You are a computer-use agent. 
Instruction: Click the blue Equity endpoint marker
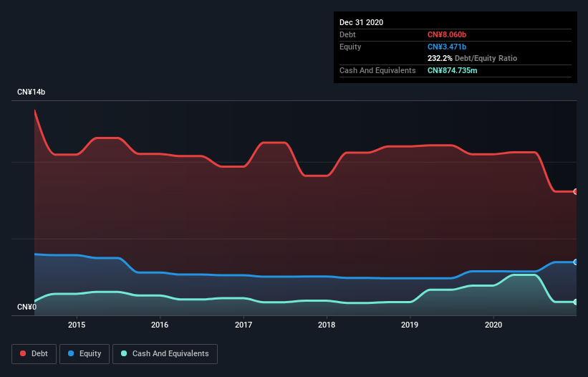point(576,262)
